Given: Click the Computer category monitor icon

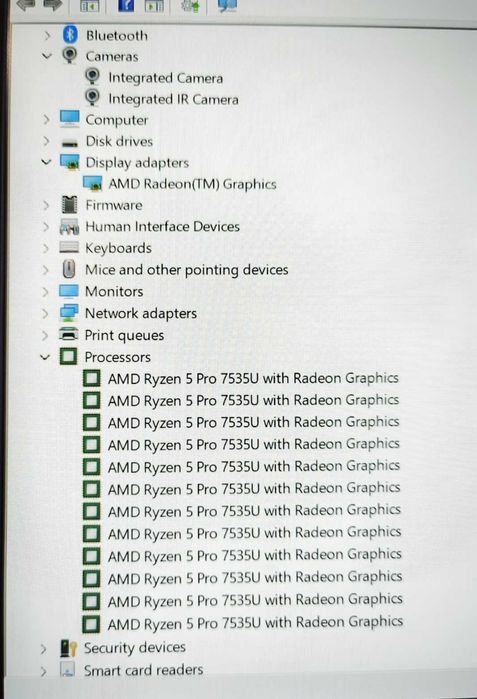Looking at the screenshot, I should [x=70, y=119].
